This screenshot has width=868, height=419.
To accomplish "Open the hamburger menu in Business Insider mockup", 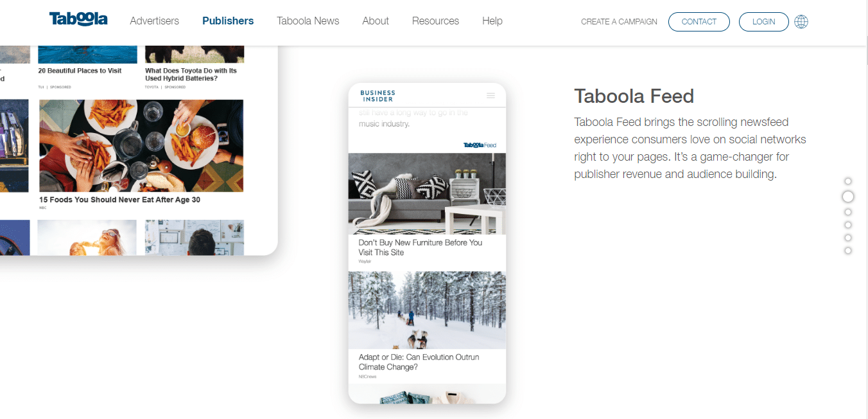I will 491,96.
